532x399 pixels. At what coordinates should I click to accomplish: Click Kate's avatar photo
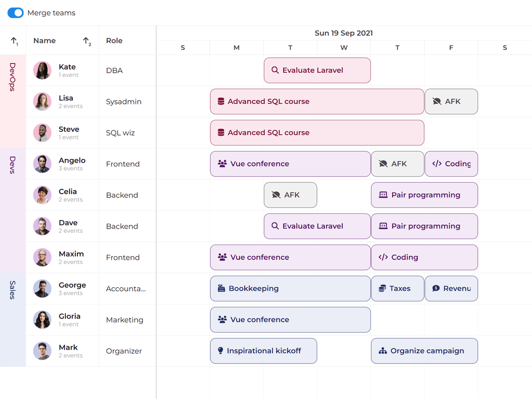43,70
